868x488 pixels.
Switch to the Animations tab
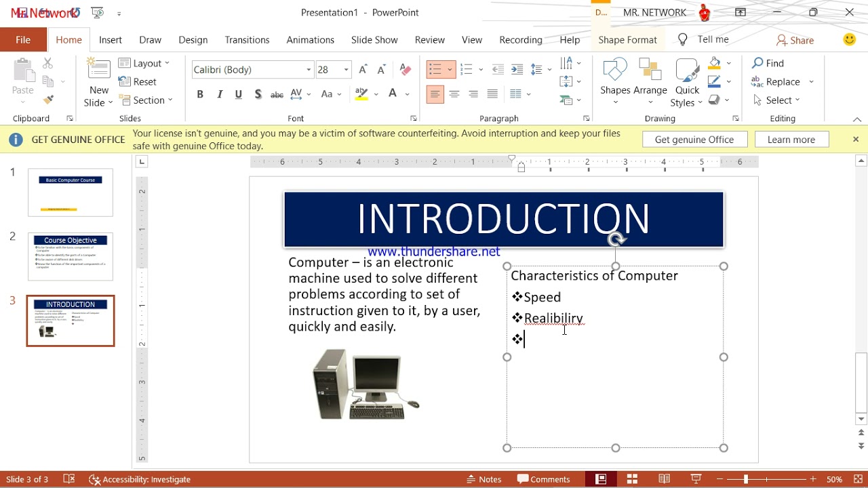coord(311,40)
